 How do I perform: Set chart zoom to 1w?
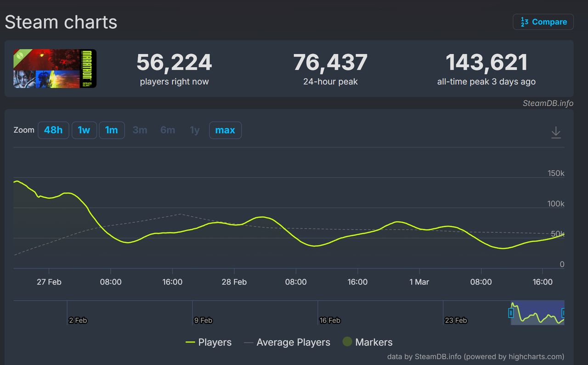point(84,130)
